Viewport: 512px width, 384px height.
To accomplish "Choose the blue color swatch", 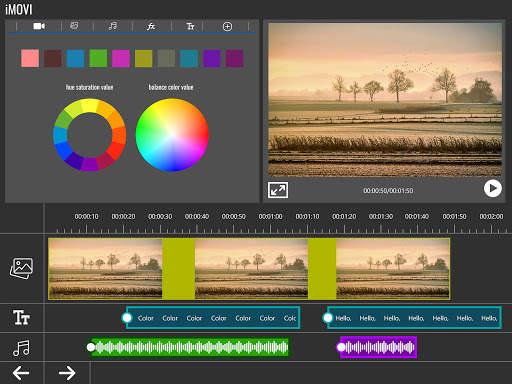I will [75, 58].
